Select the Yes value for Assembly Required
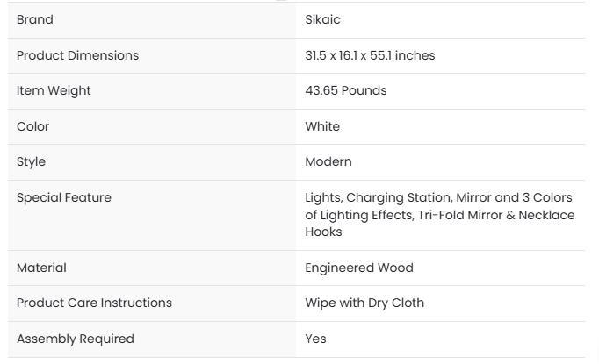Viewport: 599px width, 364px height. click(315, 339)
